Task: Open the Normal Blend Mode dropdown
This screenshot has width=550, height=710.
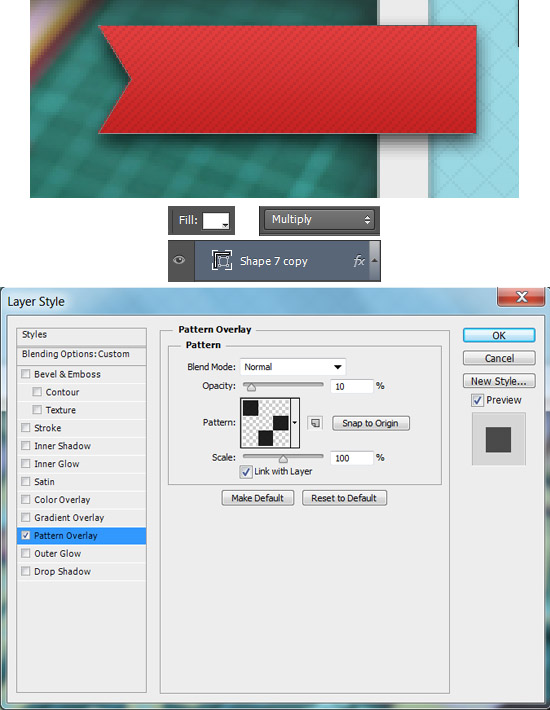Action: click(x=293, y=367)
